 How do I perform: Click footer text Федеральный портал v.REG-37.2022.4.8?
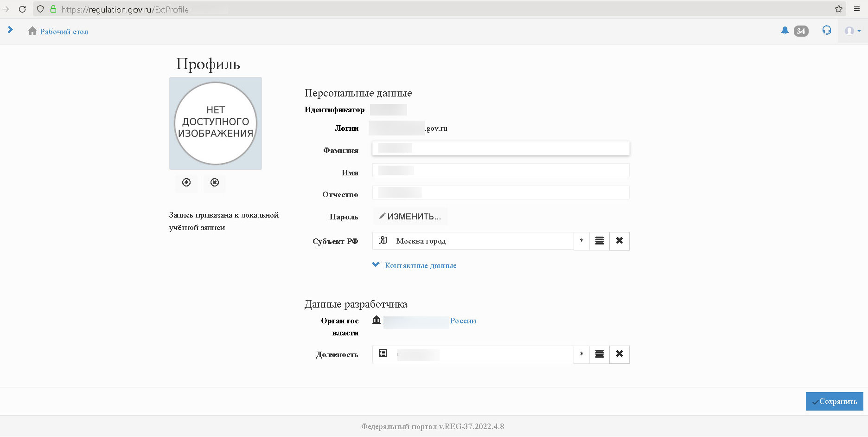(433, 426)
